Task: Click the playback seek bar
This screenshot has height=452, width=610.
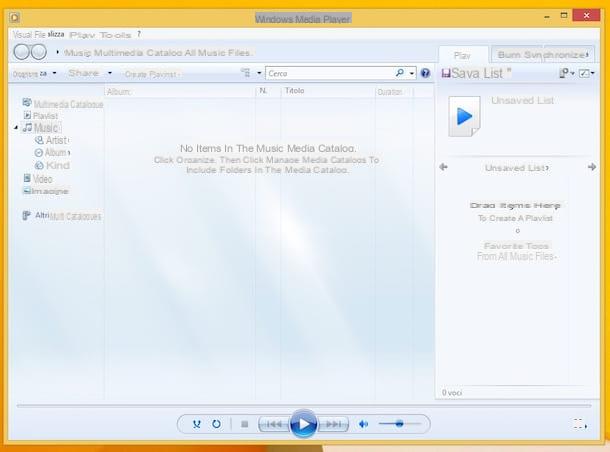Action: pyautogui.click(x=304, y=406)
